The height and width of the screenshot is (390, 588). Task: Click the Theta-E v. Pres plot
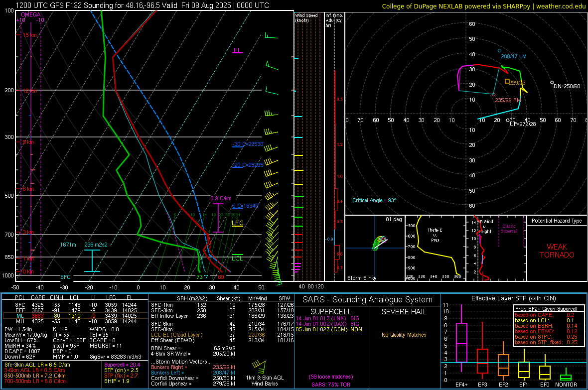pyautogui.click(x=436, y=248)
